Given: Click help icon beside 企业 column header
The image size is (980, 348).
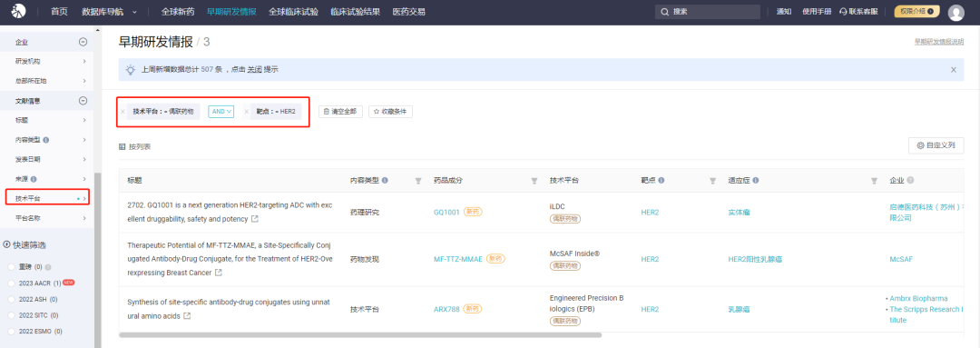Looking at the screenshot, I should [x=910, y=180].
